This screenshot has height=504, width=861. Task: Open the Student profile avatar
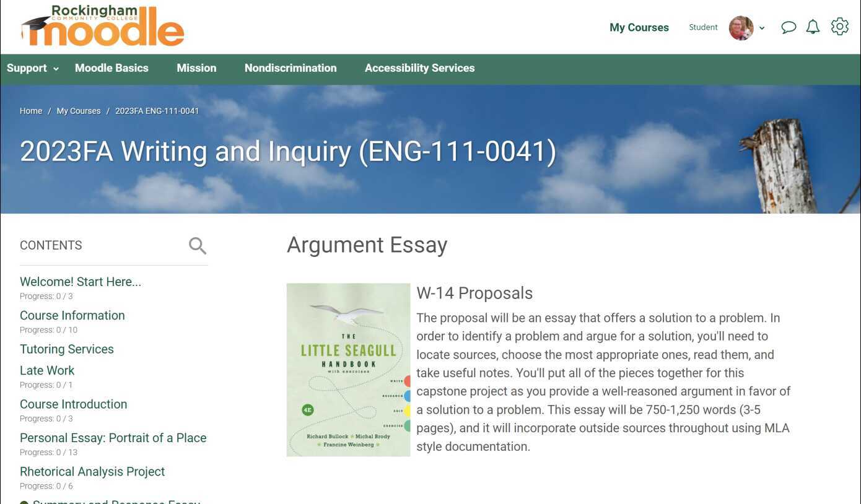point(741,28)
